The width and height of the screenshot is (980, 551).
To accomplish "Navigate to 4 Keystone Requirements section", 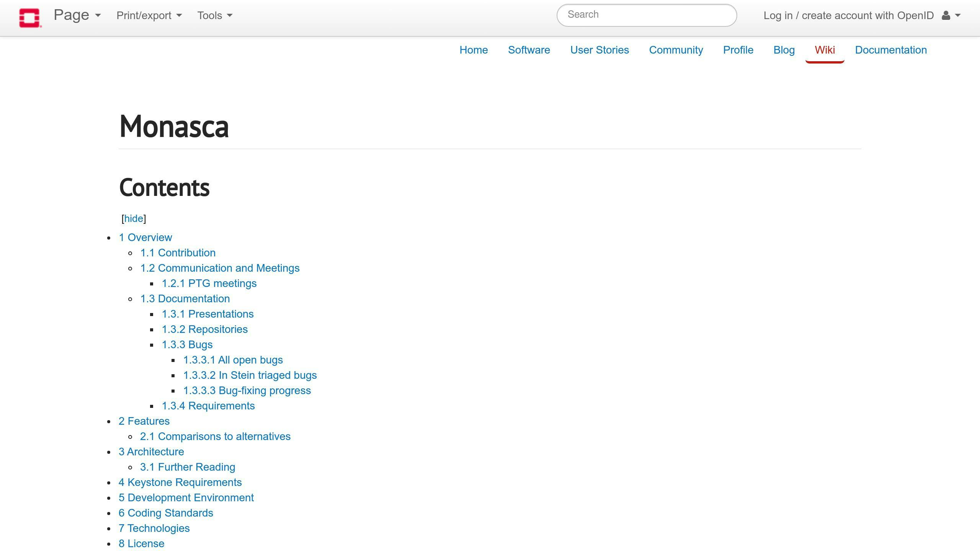I will coord(180,483).
